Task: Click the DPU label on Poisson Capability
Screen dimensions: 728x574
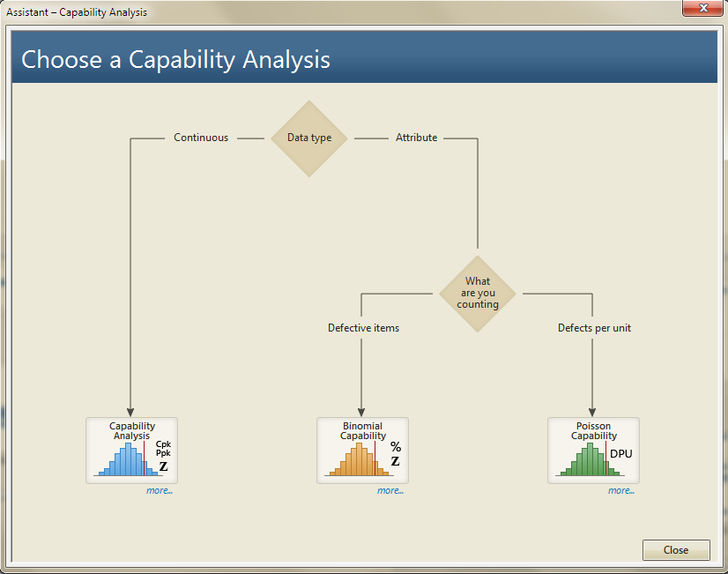Action: pos(620,454)
